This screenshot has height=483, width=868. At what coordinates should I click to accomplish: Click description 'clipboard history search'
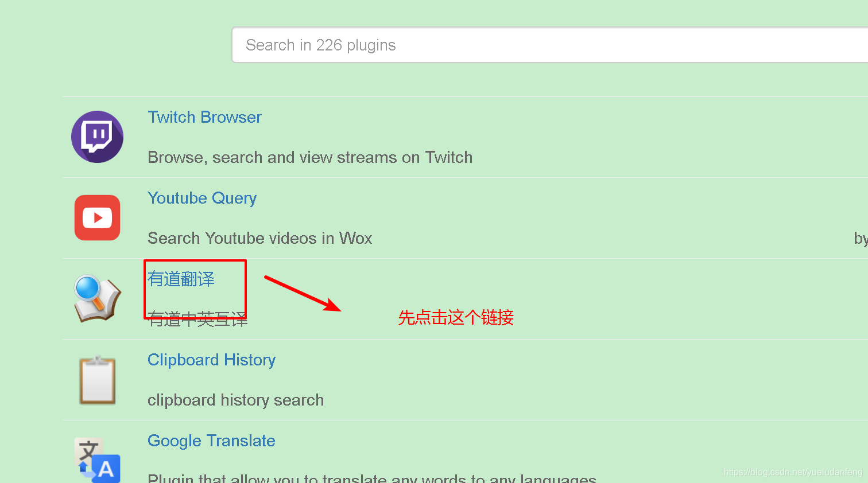pos(235,400)
